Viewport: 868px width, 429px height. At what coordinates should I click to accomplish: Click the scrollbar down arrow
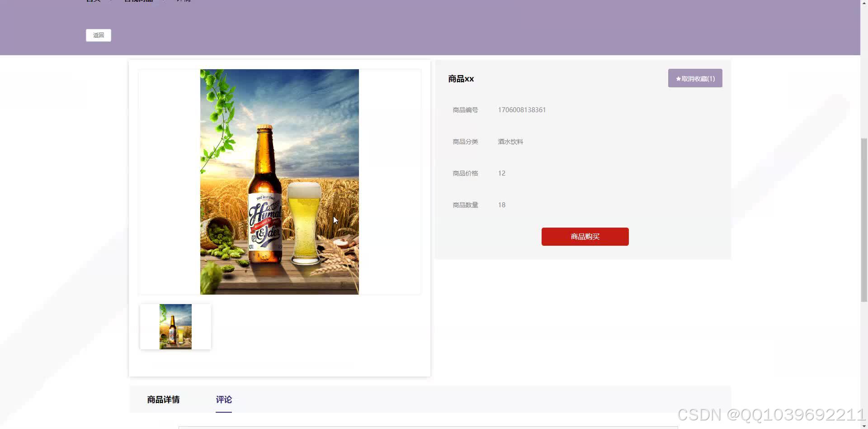point(864,425)
